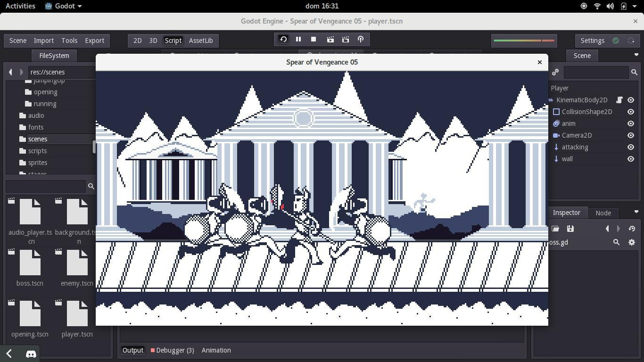Click FileSystem search magnifier icon
The width and height of the screenshot is (644, 362).
pos(91,186)
